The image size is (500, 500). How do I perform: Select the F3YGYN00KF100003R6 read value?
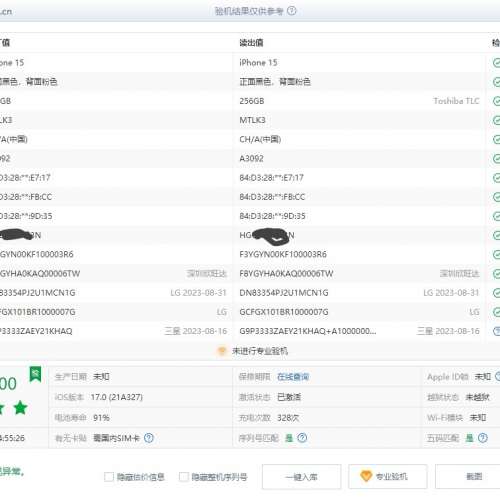click(x=283, y=255)
